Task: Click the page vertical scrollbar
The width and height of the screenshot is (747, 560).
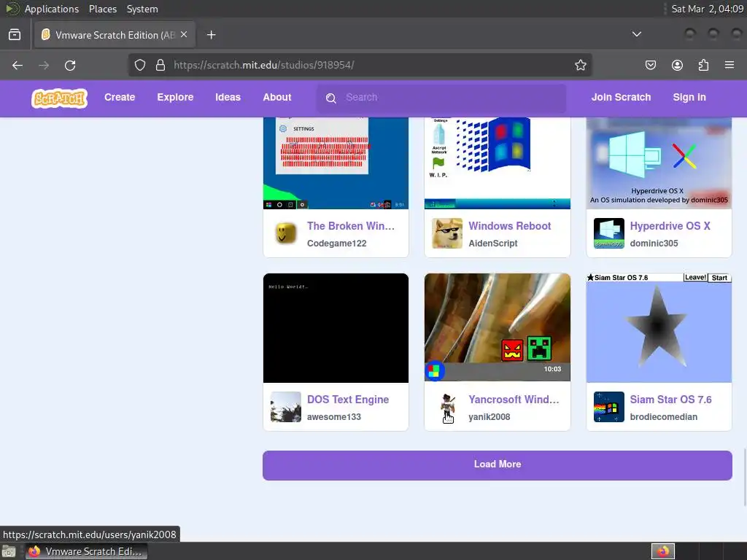Action: pyautogui.click(x=745, y=476)
